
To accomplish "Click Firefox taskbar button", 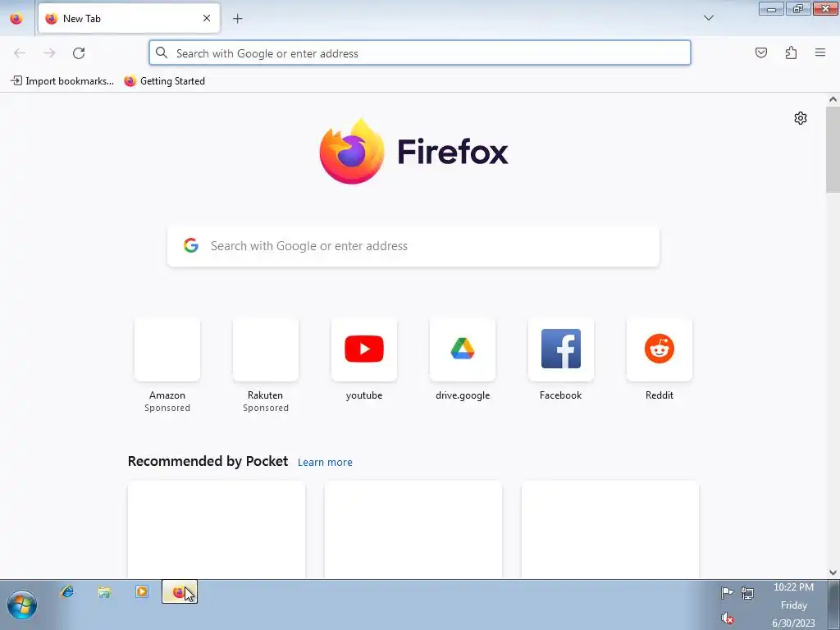I will 180,591.
